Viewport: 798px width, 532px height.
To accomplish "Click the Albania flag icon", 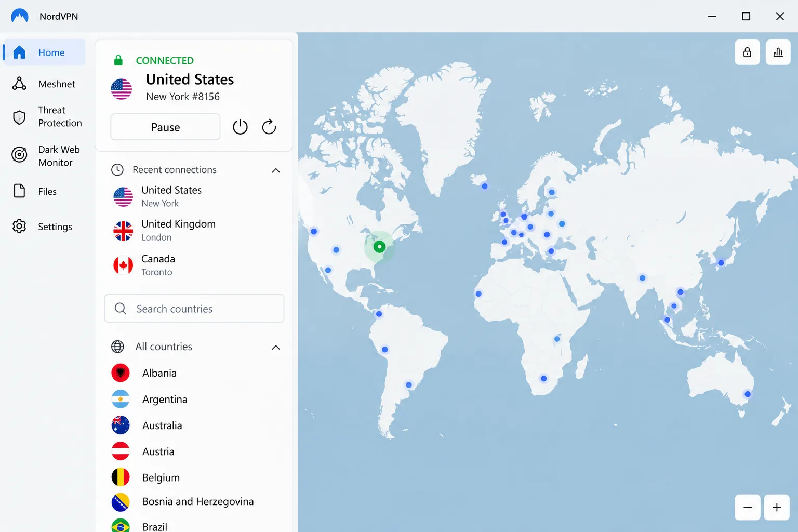I will (121, 373).
